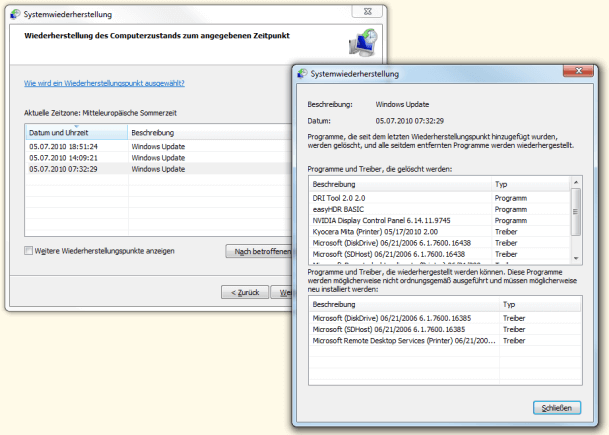This screenshot has height=435, width=609.
Task: Sort restore points by Beschreibung column header
Action: 210,132
